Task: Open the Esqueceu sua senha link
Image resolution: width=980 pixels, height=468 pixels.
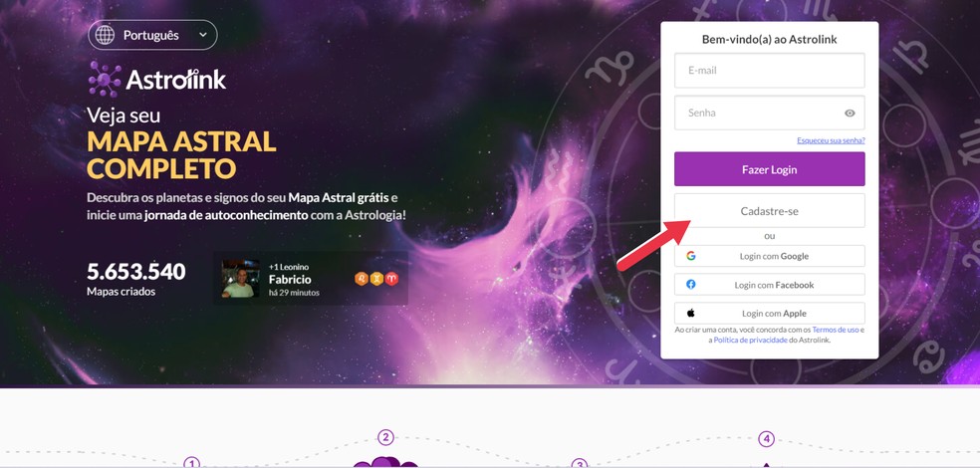Action: [831, 140]
